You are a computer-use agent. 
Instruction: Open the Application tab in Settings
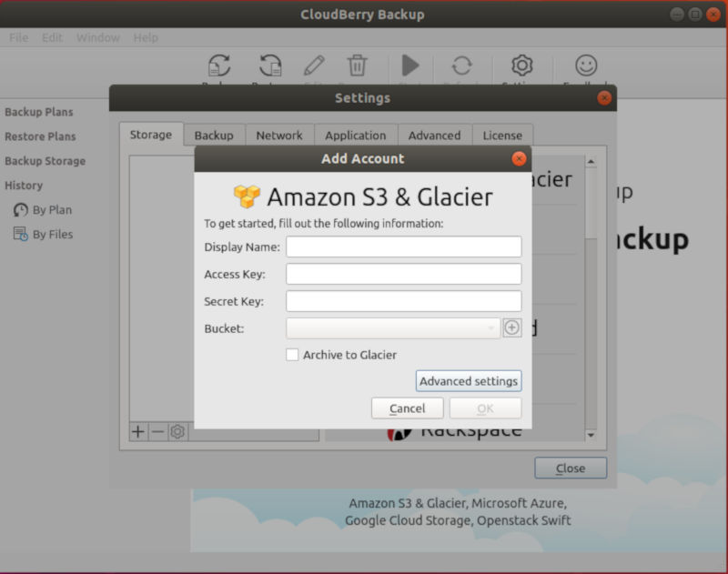coord(356,135)
